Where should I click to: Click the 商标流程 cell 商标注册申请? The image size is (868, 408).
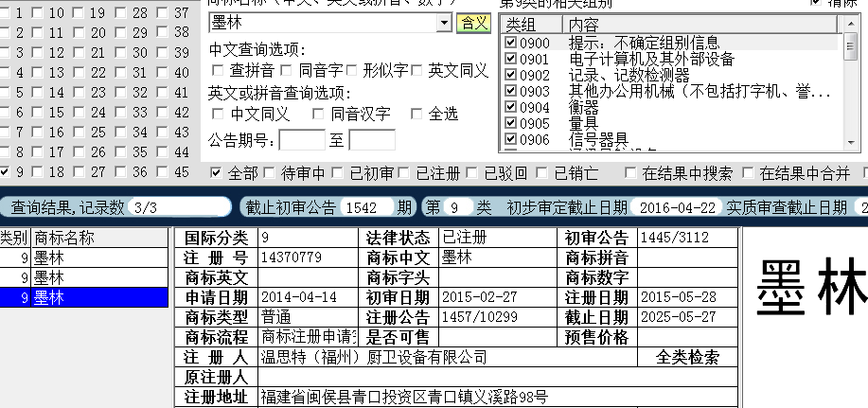pos(309,337)
